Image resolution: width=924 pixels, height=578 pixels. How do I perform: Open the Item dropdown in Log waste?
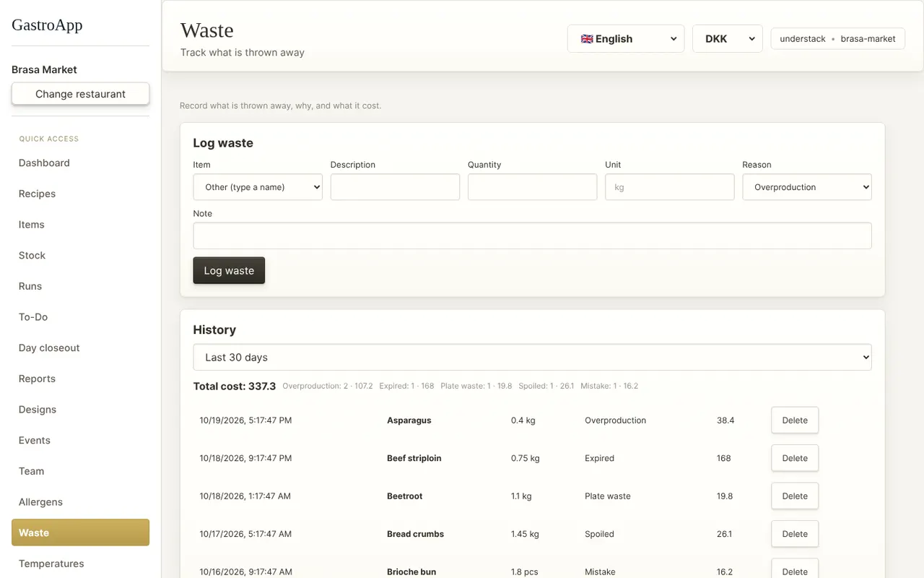(258, 187)
